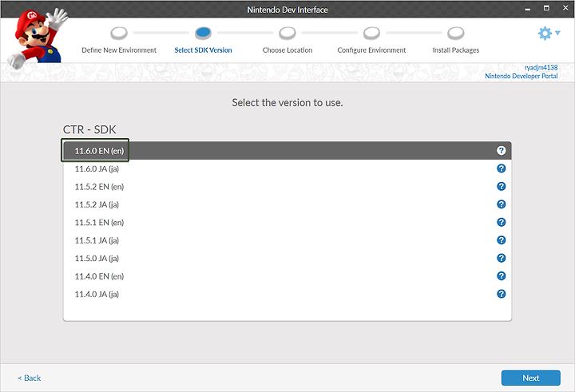
Task: Open help for 11.6.0 EN (en)
Action: pyautogui.click(x=501, y=151)
